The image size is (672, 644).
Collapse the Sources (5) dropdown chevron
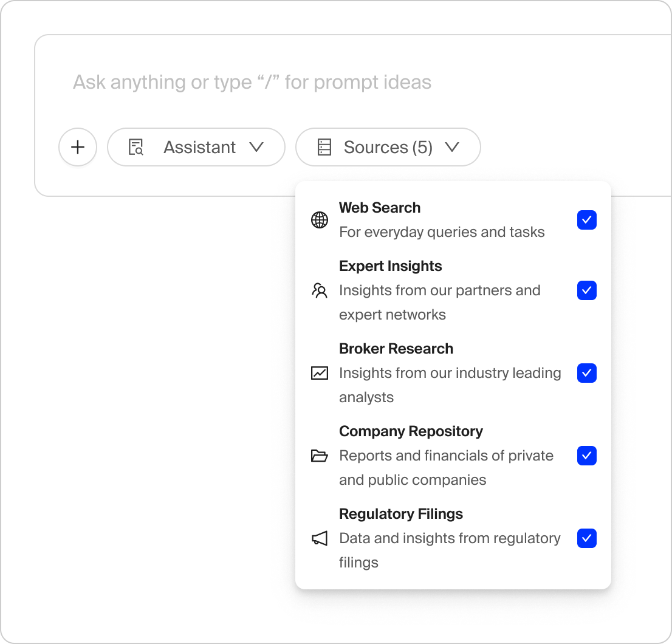(x=452, y=147)
